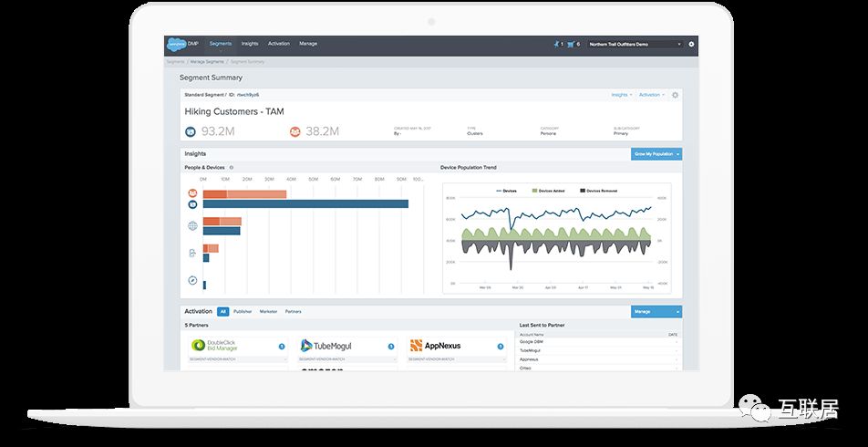
Task: Open the Insights menu in top bar
Action: [x=250, y=44]
